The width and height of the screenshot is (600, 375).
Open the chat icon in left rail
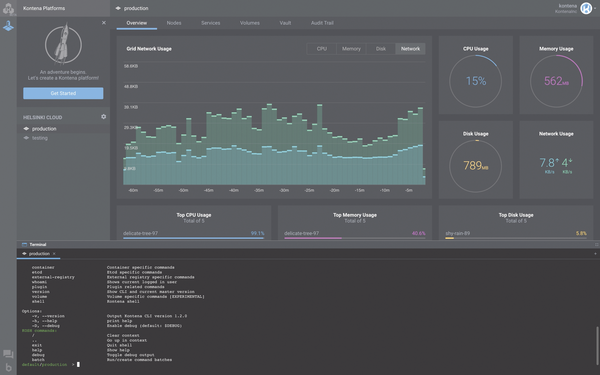point(8,354)
